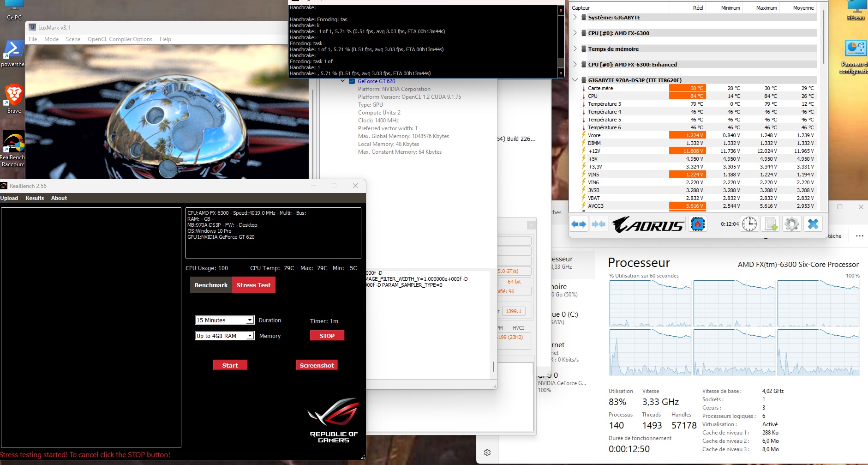This screenshot has width=868, height=465.
Task: Click the burning CPU icon in the sensor toolbar
Action: [x=698, y=224]
